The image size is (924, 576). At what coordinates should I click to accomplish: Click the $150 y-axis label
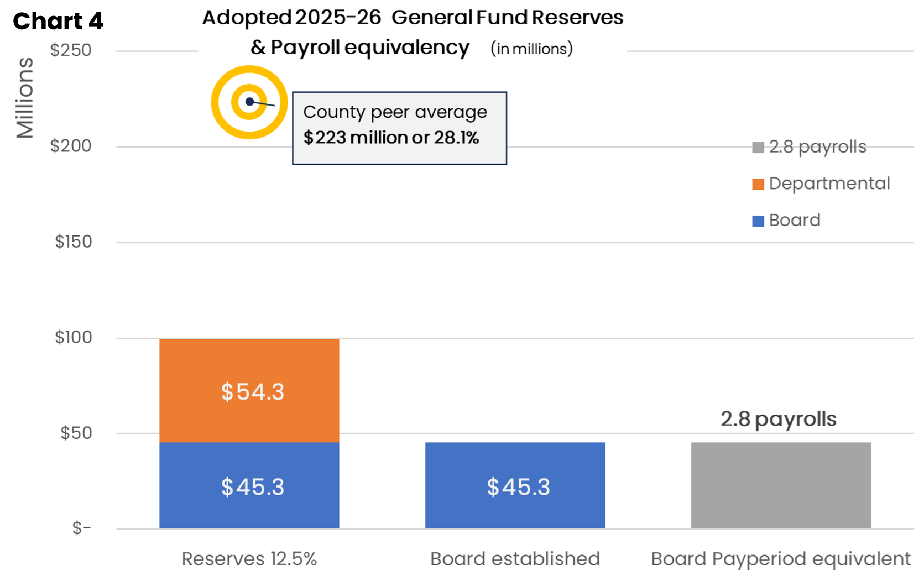[74, 242]
